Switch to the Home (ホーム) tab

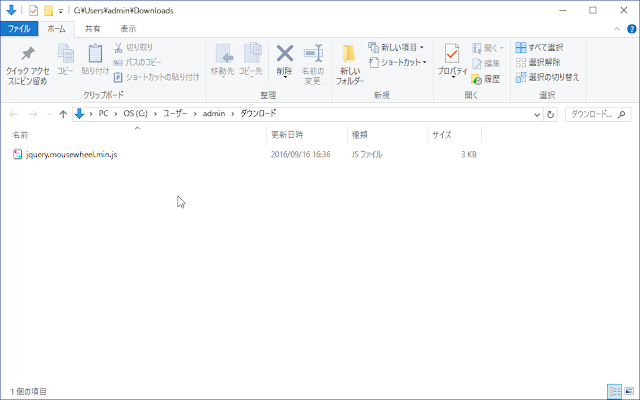[x=56, y=29]
